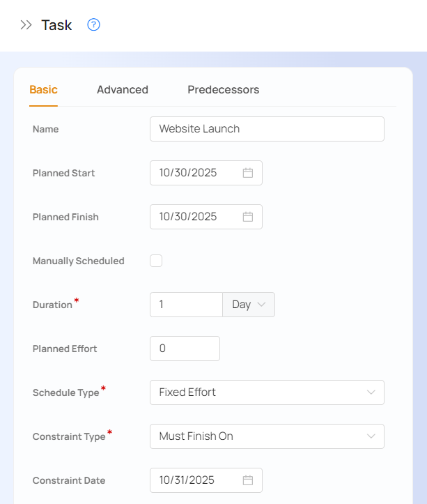Viewport: 427px width, 504px height.
Task: Open the Planned Finish calendar picker icon
Action: [247, 217]
